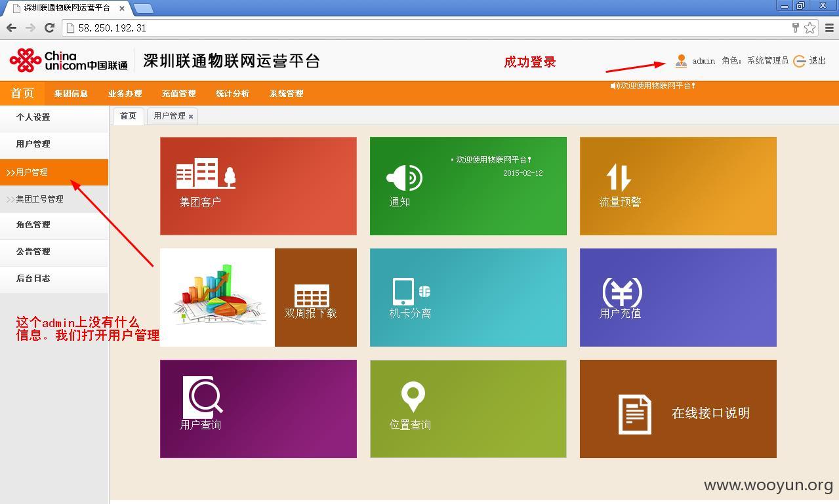Click the chart graphic thumbnail
This screenshot has width=839, height=504.
click(x=218, y=298)
